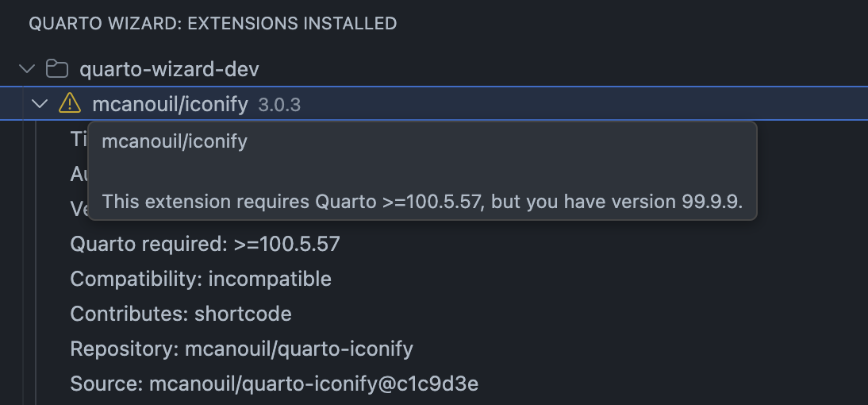Select the Quarto required: >=100.5.57 row
Image resolution: width=868 pixels, height=405 pixels.
(205, 244)
